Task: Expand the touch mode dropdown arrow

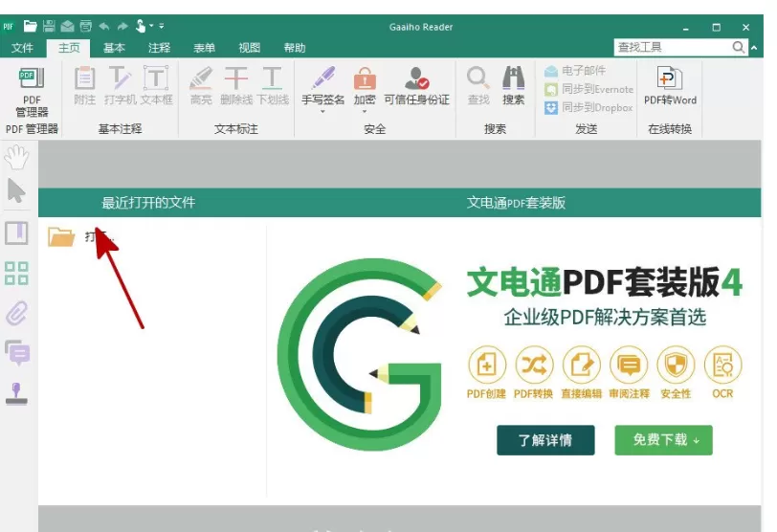Action: [x=151, y=26]
